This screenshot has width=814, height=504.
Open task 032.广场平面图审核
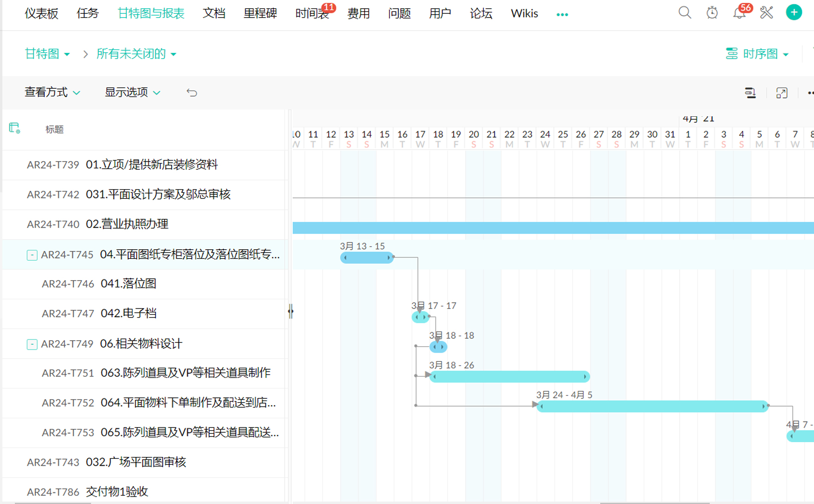(136, 462)
